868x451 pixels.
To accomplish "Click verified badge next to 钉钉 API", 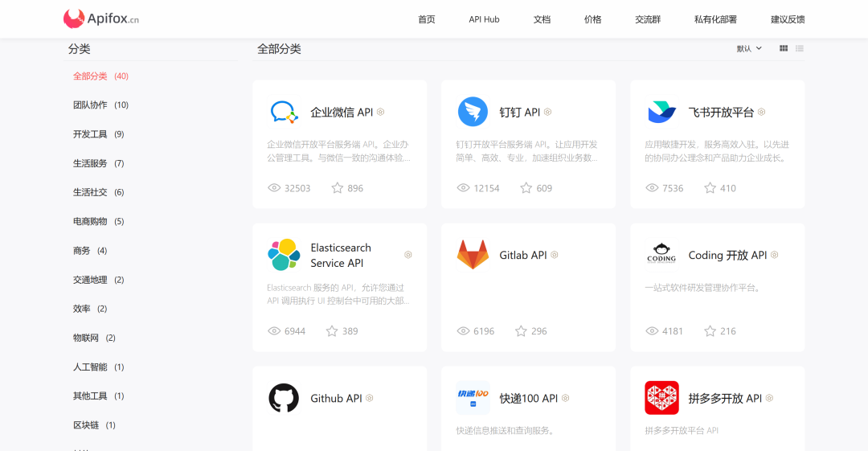I will [x=547, y=112].
